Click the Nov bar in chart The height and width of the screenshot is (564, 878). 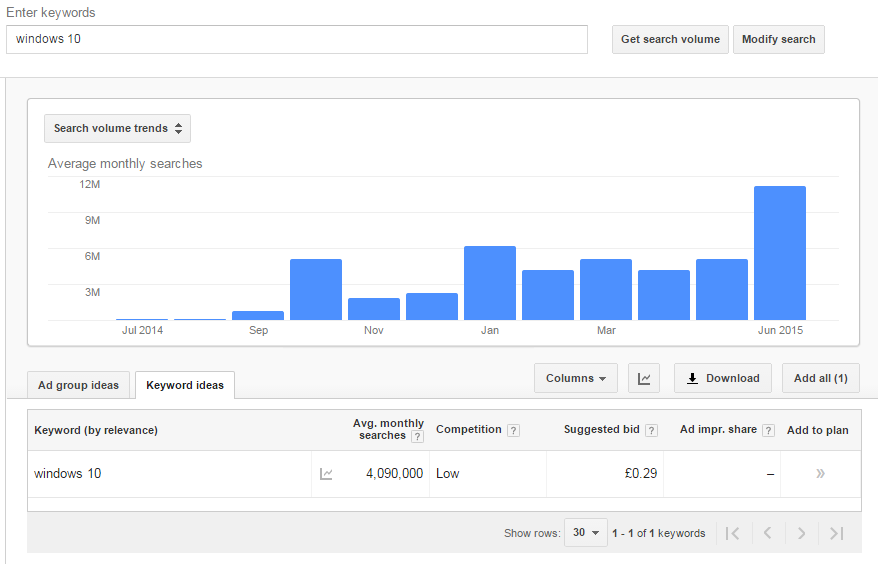(374, 309)
